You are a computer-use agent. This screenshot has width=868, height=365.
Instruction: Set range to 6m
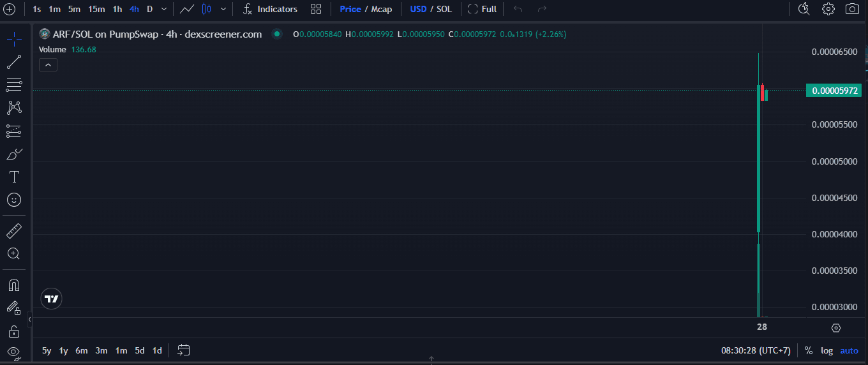pyautogui.click(x=81, y=350)
